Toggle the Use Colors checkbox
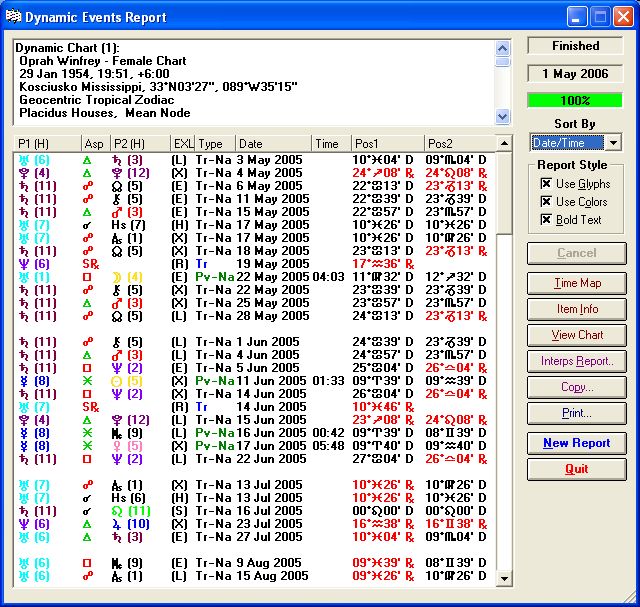This screenshot has width=640, height=607. pyautogui.click(x=545, y=202)
